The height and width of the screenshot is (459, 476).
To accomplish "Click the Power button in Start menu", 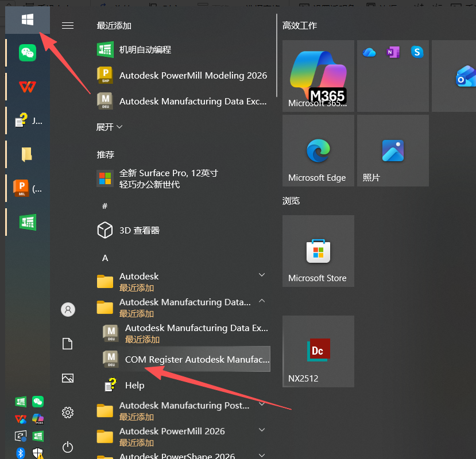I will tap(68, 447).
